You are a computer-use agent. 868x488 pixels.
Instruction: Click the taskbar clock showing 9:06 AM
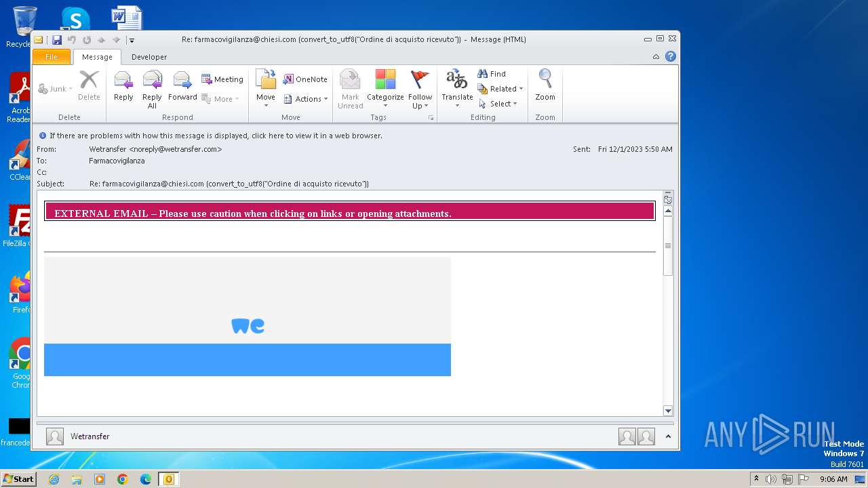click(833, 479)
